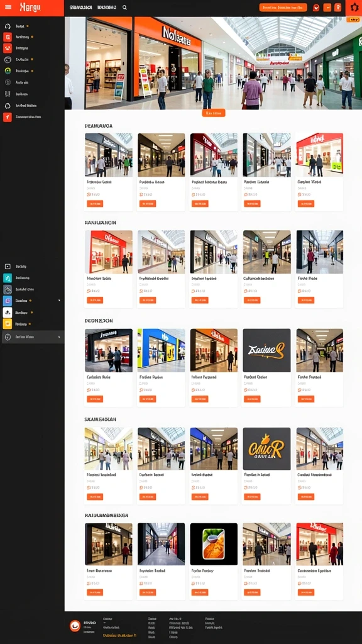The height and width of the screenshot is (644, 362).
Task: Expand the arrow on highlighted bottom sidebar item
Action: 59,337
